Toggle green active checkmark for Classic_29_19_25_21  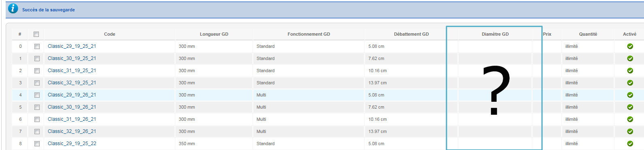(x=630, y=46)
